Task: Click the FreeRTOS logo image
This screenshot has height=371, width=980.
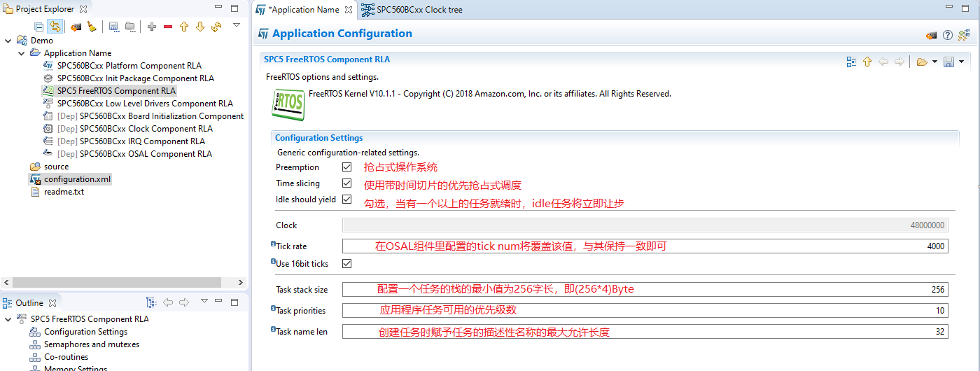Action: 288,104
